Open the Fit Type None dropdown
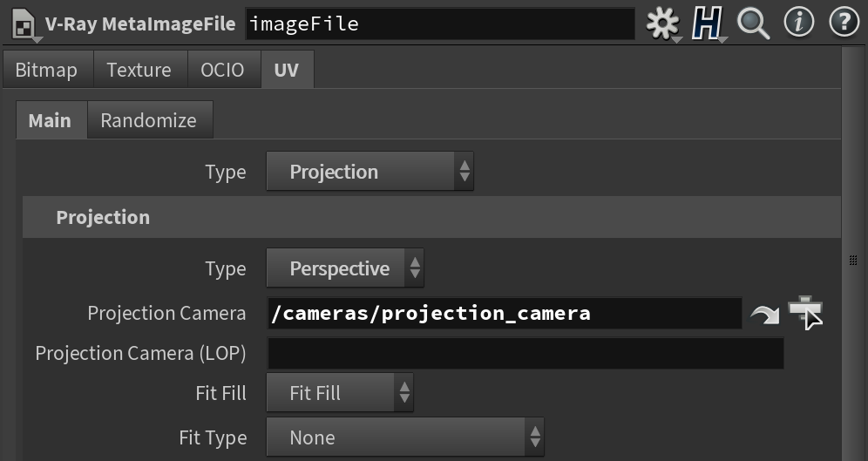The height and width of the screenshot is (461, 868). point(405,437)
